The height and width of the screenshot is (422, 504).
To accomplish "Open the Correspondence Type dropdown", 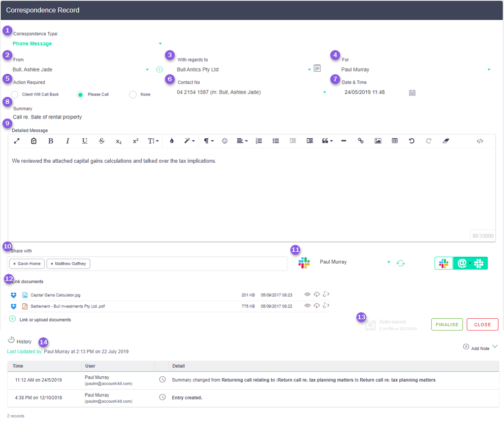I will (x=160, y=43).
